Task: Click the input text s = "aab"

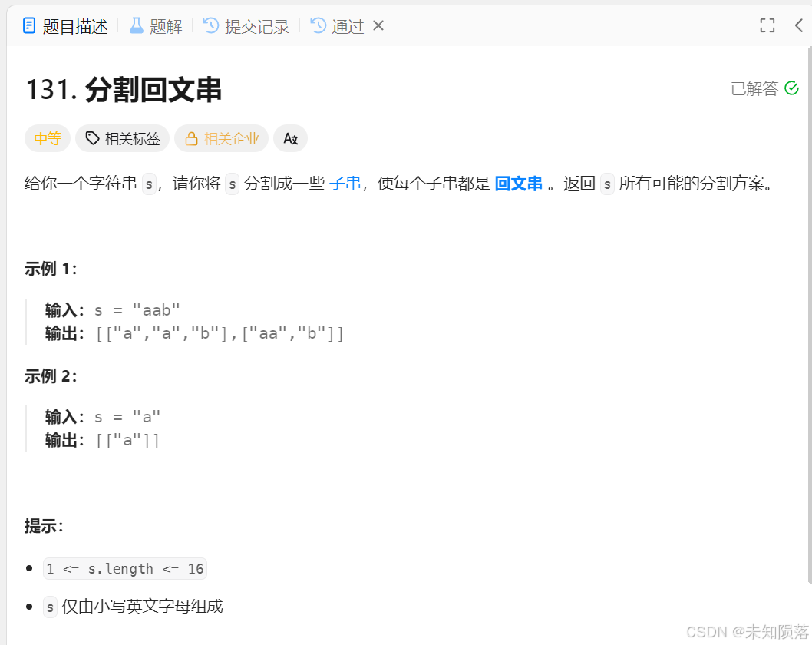Action: (x=137, y=310)
